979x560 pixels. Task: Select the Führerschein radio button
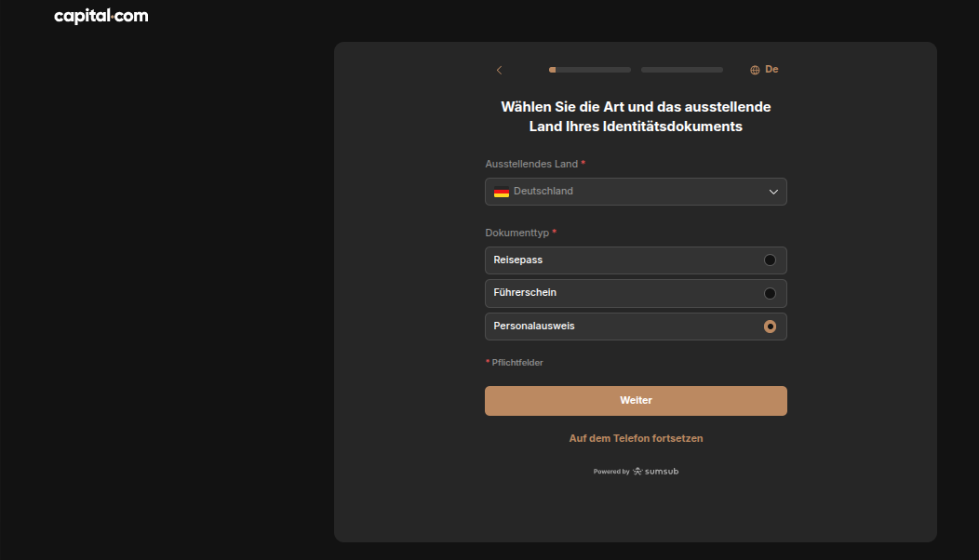click(x=770, y=292)
